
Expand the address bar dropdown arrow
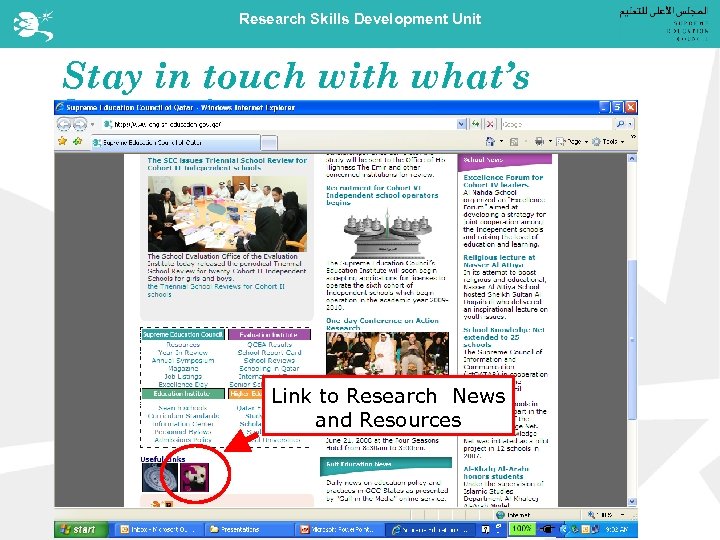[461, 124]
